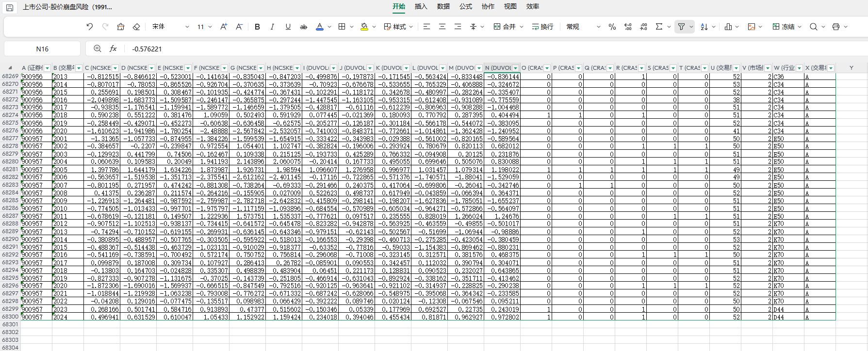
Task: Click the formula bar value -0.576221
Action: [147, 49]
